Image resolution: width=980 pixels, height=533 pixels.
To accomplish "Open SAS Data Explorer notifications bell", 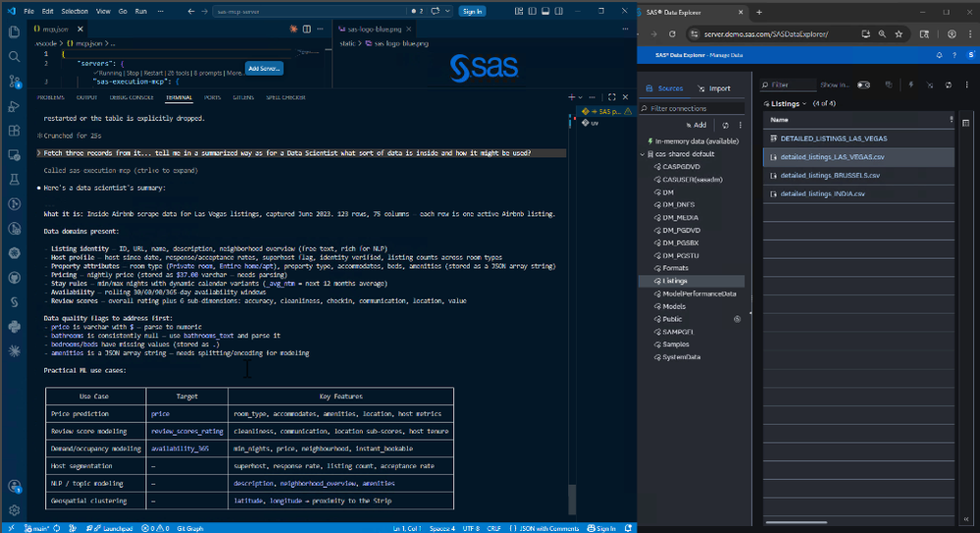I will [x=939, y=55].
